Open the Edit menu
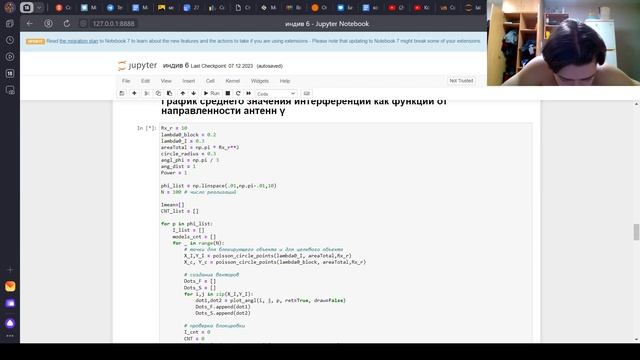The image size is (640, 360). point(145,81)
